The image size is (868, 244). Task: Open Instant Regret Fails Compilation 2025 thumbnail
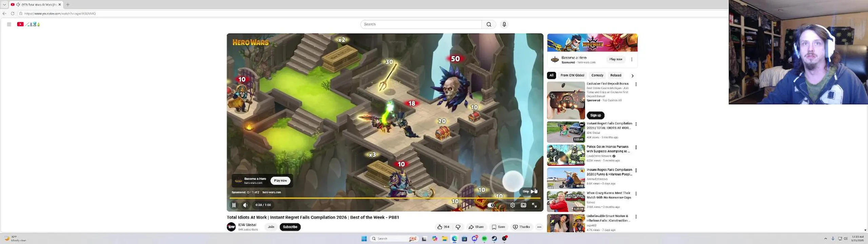566,132
